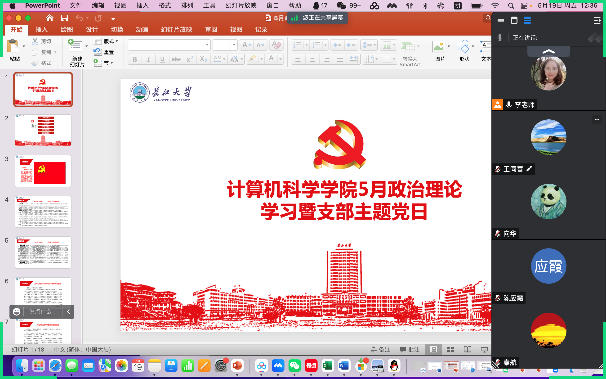Image resolution: width=606 pixels, height=379 pixels.
Task: Switch to the Insert (插入) ribbon tab
Action: 41,30
